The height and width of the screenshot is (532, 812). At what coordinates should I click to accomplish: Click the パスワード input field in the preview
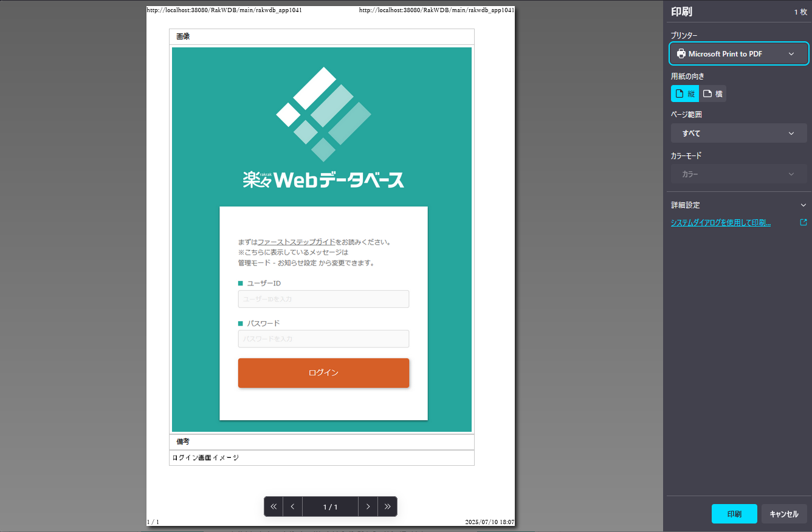[x=323, y=338]
